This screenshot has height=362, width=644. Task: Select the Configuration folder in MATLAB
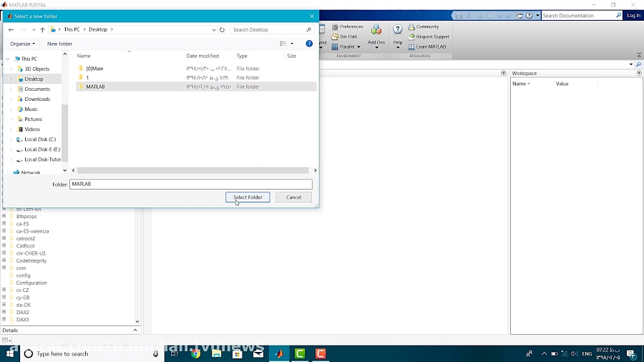point(31,283)
